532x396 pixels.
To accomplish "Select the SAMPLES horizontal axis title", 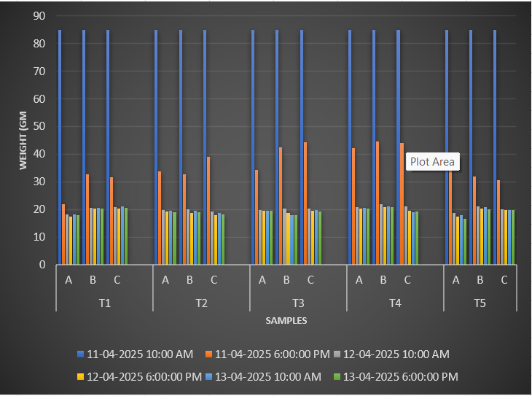I will click(x=286, y=321).
